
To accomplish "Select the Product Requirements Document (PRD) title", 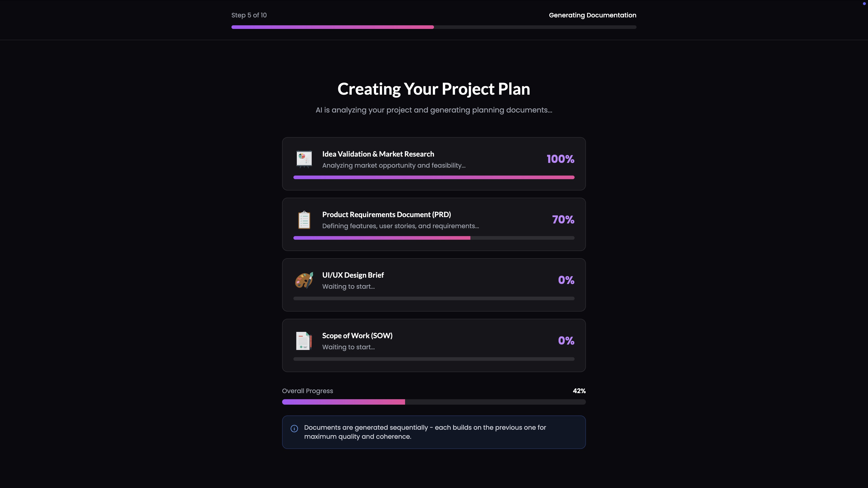I will [x=387, y=215].
